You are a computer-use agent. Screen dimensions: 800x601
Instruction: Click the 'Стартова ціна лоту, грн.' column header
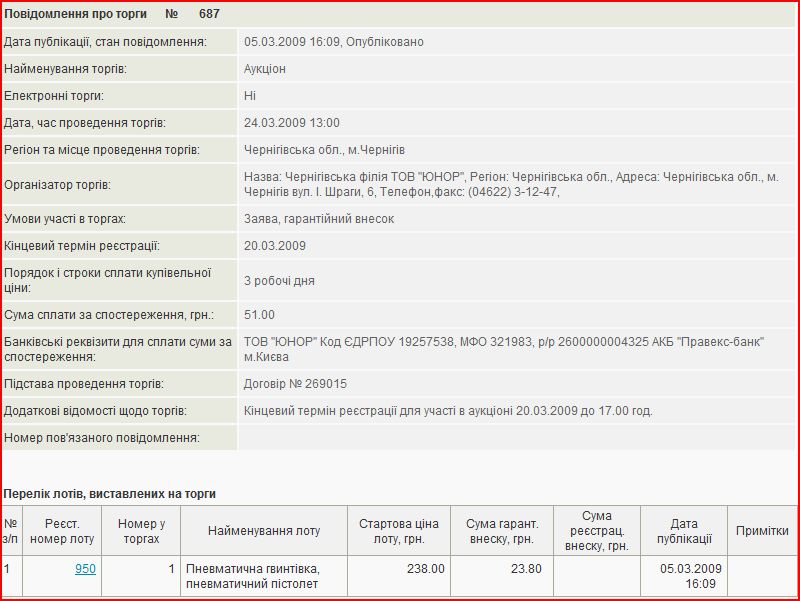point(399,531)
